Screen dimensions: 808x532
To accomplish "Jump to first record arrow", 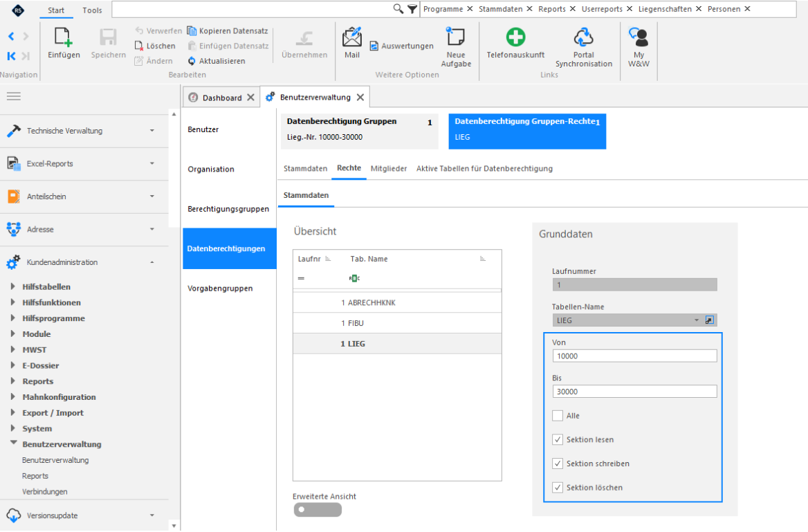I will [11, 55].
